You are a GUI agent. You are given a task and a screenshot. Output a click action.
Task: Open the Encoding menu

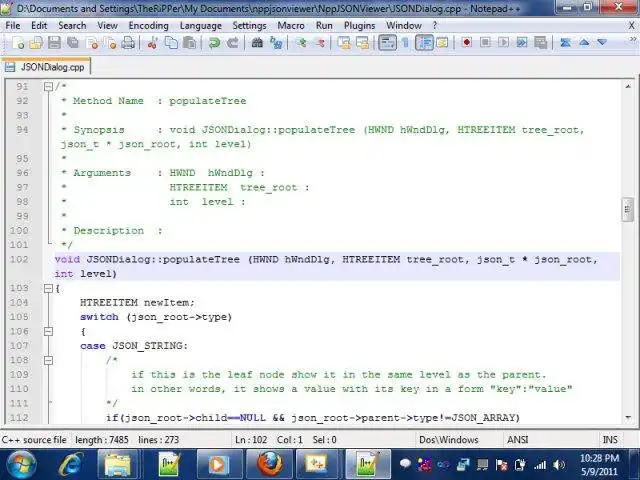149,26
